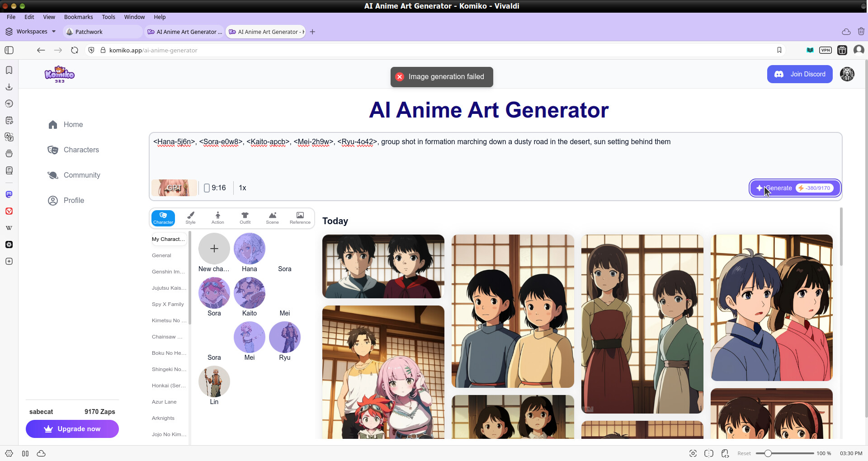The height and width of the screenshot is (461, 868).
Task: Add a New character
Action: click(214, 253)
